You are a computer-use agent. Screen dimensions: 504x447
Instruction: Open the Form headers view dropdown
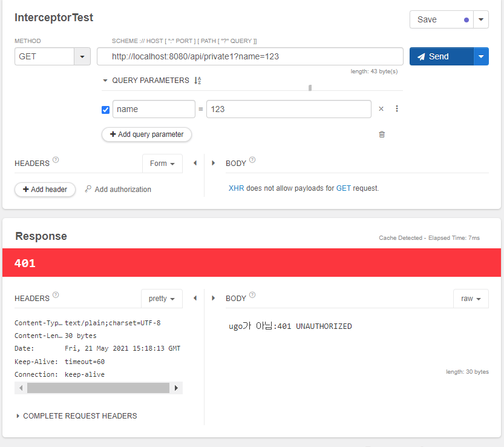pos(162,163)
